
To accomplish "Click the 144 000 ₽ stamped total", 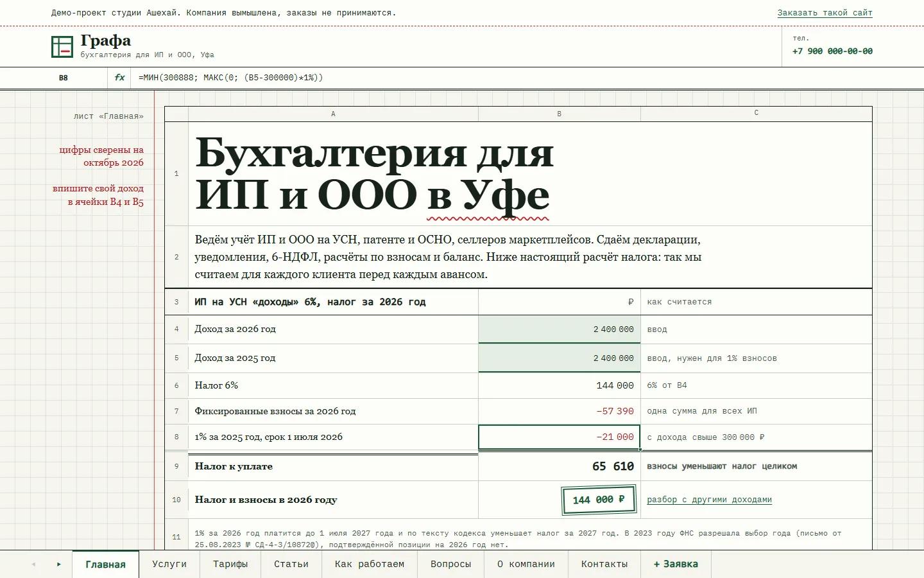I will (x=599, y=500).
